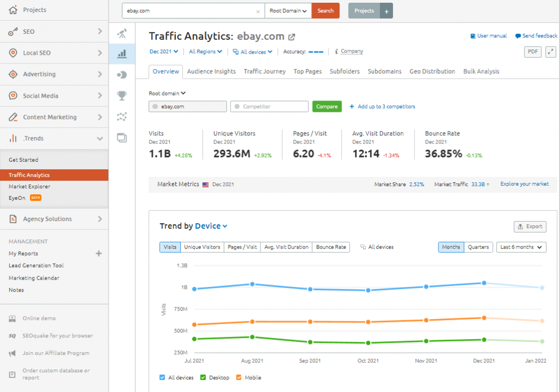The height and width of the screenshot is (392, 559).
Task: Open the telescope icon in the tool strip
Action: pyautogui.click(x=122, y=33)
